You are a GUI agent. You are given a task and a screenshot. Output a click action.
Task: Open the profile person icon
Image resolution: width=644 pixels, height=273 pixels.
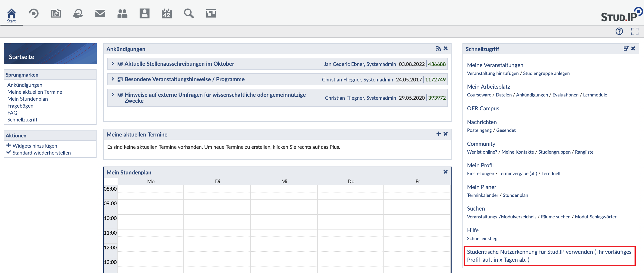145,13
